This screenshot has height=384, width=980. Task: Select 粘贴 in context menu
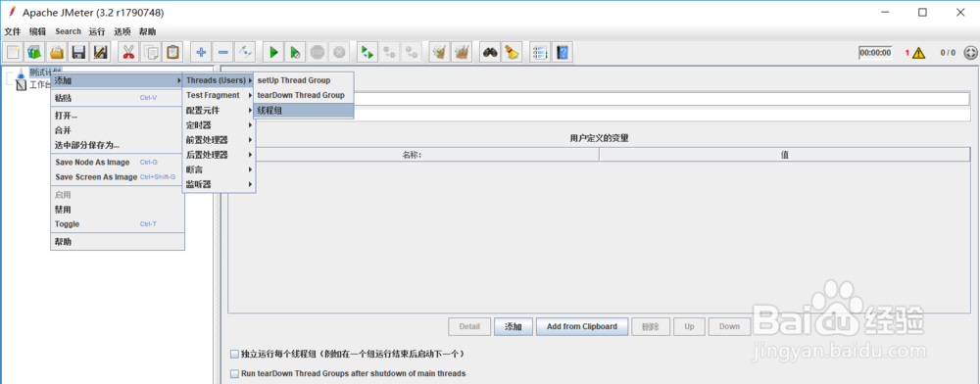pyautogui.click(x=117, y=97)
